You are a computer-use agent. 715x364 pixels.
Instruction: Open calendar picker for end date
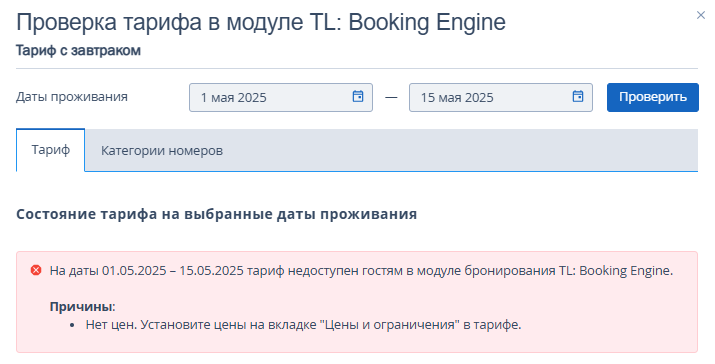[x=578, y=96]
